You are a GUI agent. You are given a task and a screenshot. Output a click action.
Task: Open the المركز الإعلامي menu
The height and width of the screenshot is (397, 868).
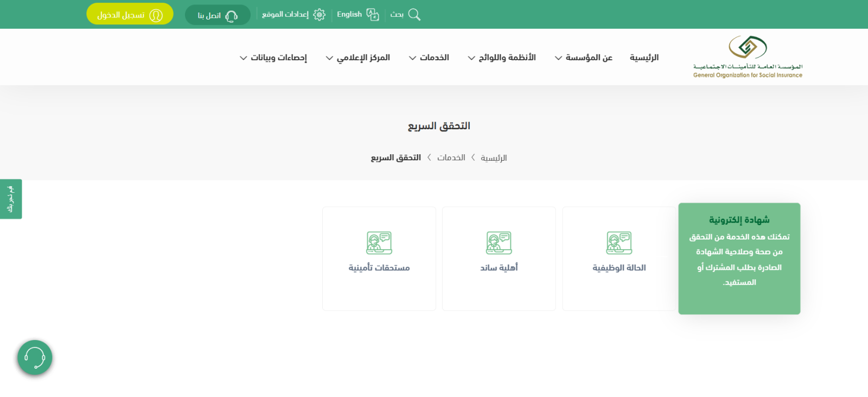pos(358,58)
